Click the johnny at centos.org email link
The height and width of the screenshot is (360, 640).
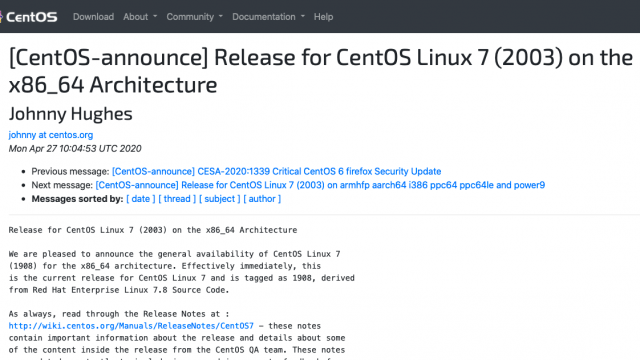51,135
